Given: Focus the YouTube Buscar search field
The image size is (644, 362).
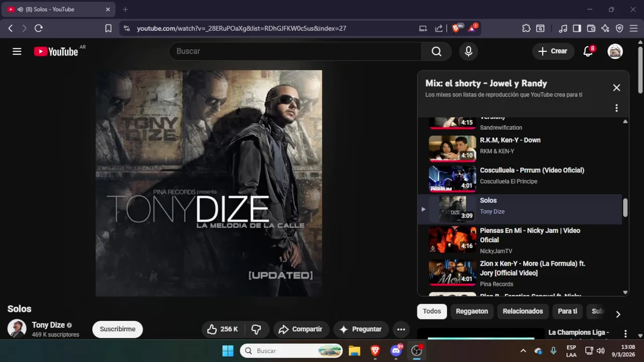Looking at the screenshot, I should [x=295, y=51].
